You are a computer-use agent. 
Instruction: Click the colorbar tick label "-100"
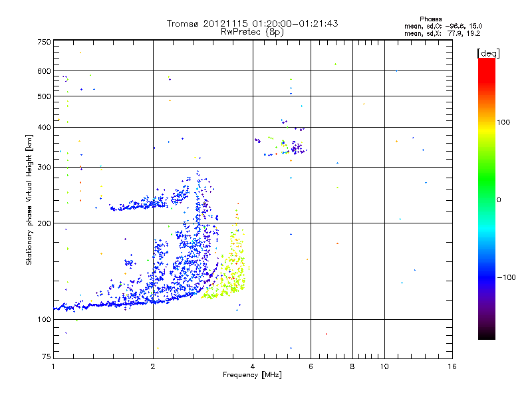click(506, 277)
